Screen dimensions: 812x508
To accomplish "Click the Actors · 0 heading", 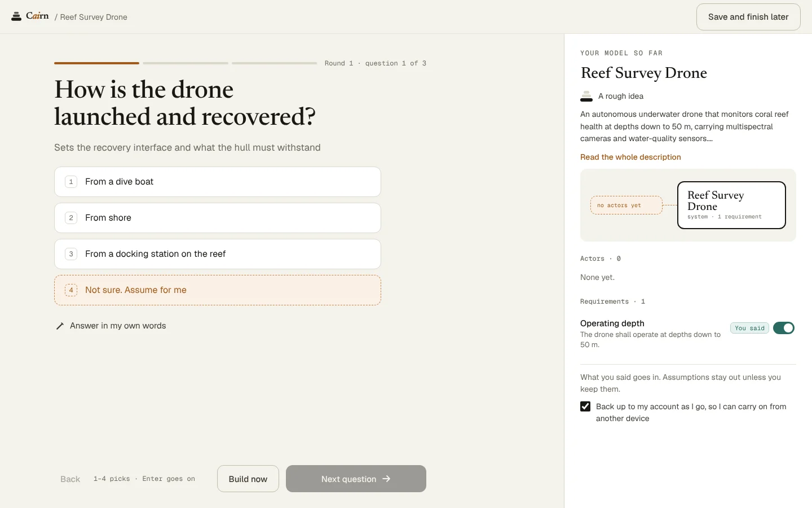I will click(x=601, y=259).
